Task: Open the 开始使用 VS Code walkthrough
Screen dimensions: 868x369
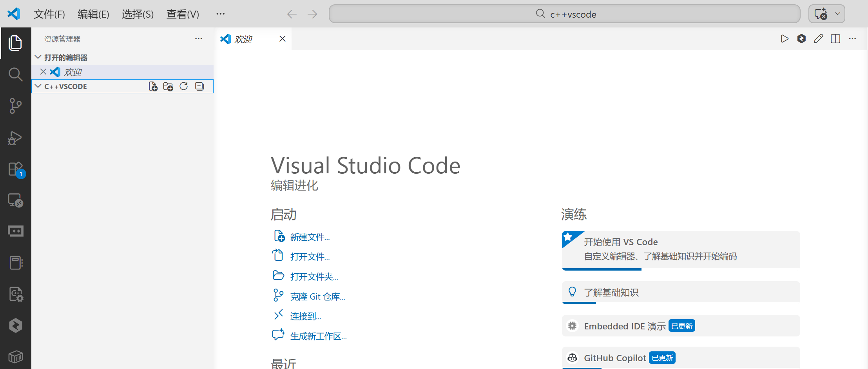Action: [681, 250]
